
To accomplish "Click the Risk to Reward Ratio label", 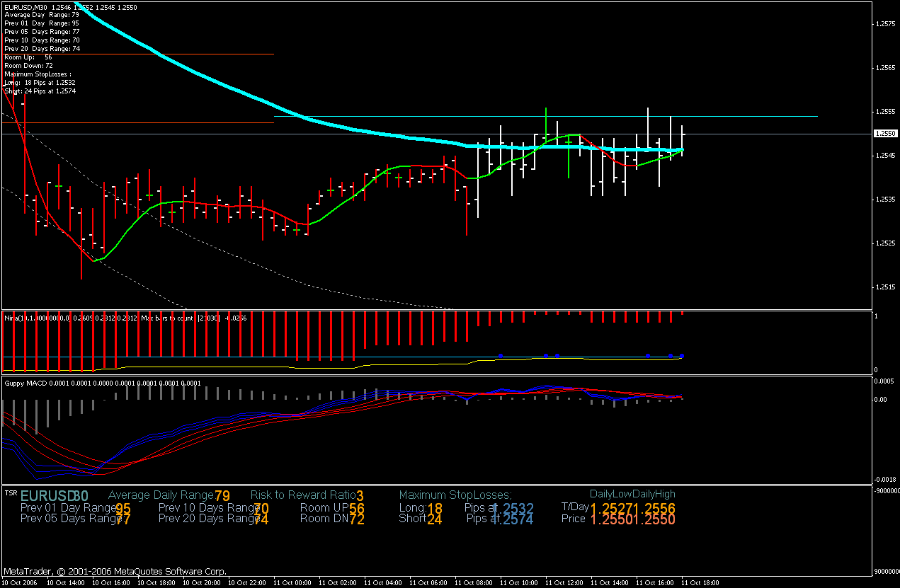I will pos(303,495).
